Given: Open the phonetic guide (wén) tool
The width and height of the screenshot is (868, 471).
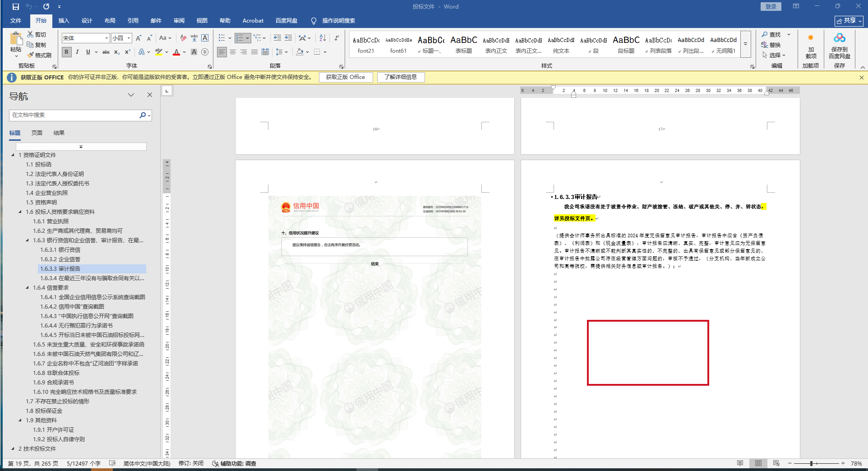Looking at the screenshot, I should tap(194, 38).
